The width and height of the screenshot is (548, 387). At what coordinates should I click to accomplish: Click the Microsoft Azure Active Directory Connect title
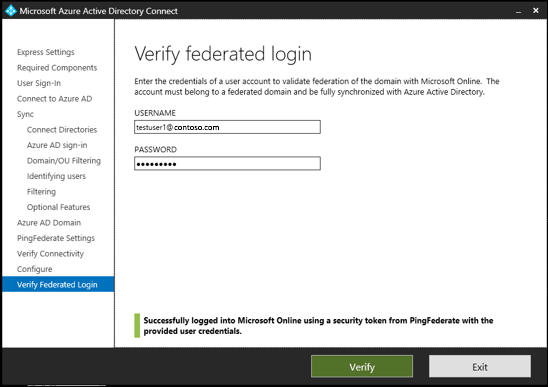pos(99,11)
